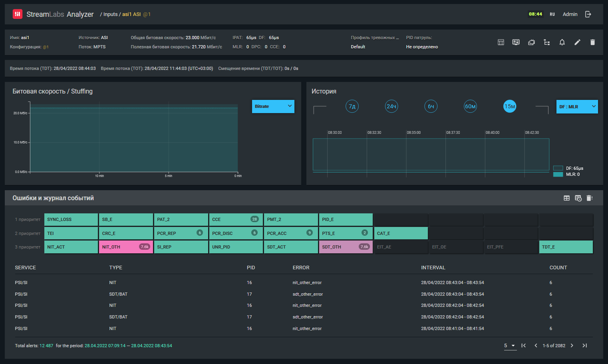Image resolution: width=608 pixels, height=364 pixels.
Task: Click the asi1 ASI breadcrumb link
Action: [131, 14]
